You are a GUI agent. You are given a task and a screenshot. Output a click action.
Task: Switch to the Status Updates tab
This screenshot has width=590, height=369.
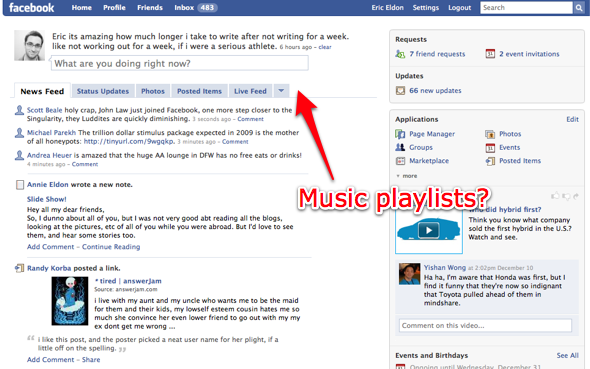(103, 91)
